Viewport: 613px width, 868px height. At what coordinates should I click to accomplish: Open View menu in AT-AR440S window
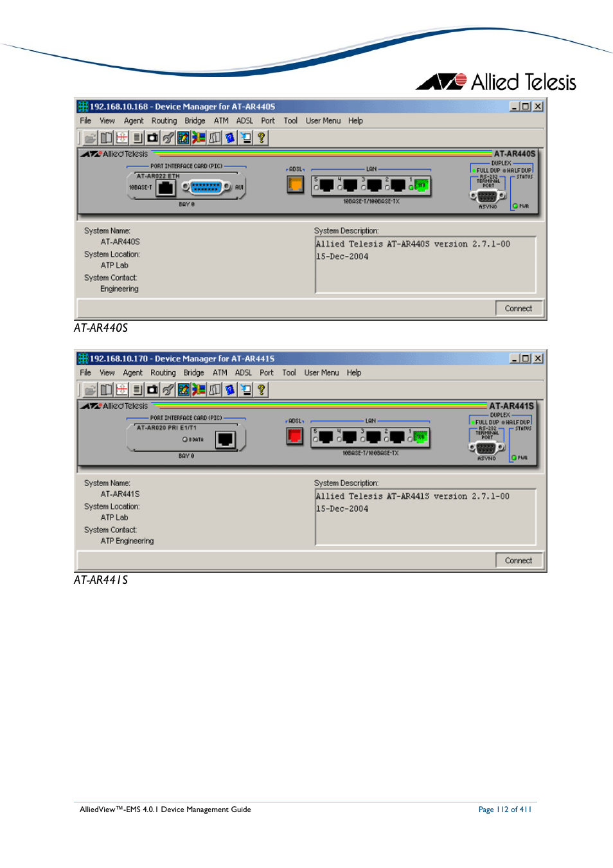point(107,121)
